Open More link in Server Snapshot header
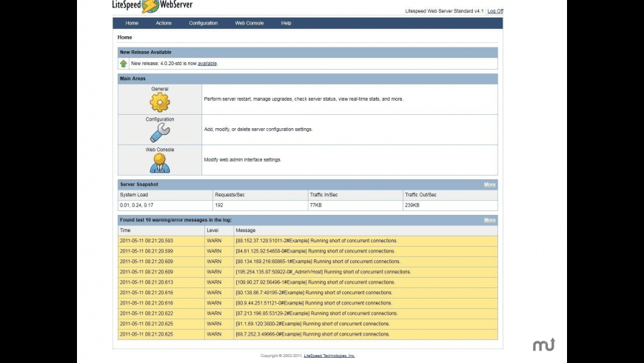The image size is (644, 363). pyautogui.click(x=489, y=184)
